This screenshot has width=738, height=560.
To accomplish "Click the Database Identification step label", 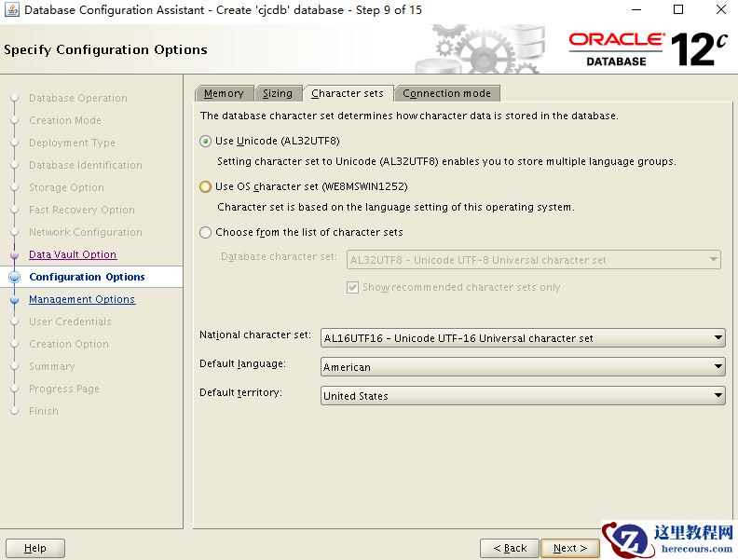I will tap(86, 165).
